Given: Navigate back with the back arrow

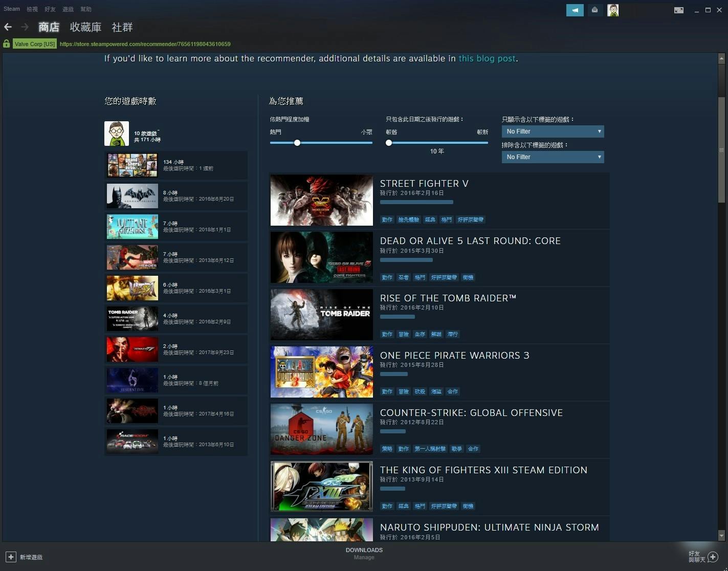Looking at the screenshot, I should pyautogui.click(x=8, y=27).
